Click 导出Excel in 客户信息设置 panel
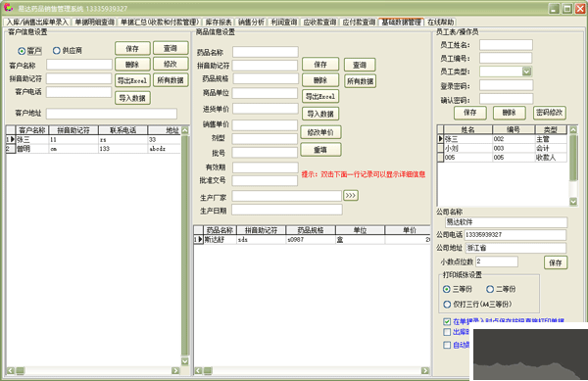Screen dimensions: 588x381 132,80
